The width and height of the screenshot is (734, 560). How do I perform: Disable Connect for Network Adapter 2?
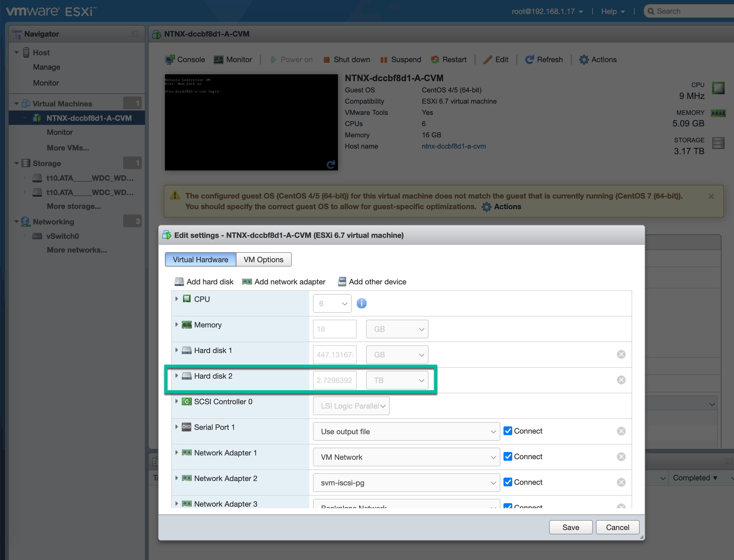pos(508,482)
